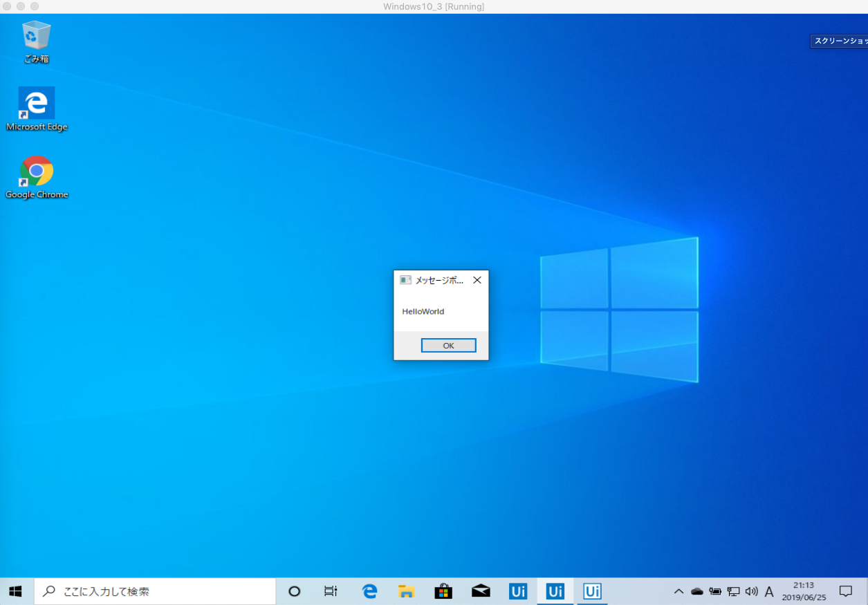
Task: Open Microsoft Store from the taskbar
Action: [x=443, y=591]
